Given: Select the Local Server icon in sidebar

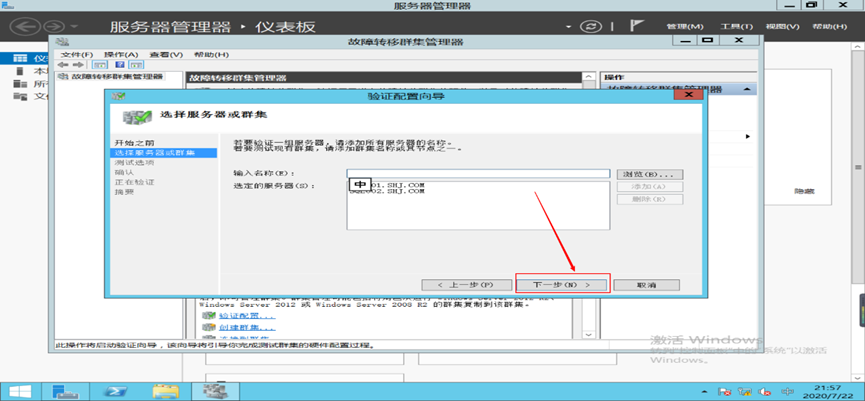Looking at the screenshot, I should [x=20, y=71].
